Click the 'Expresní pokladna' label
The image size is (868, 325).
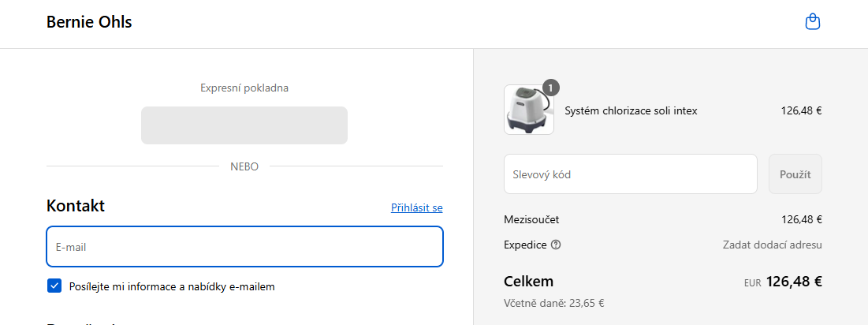(x=244, y=88)
